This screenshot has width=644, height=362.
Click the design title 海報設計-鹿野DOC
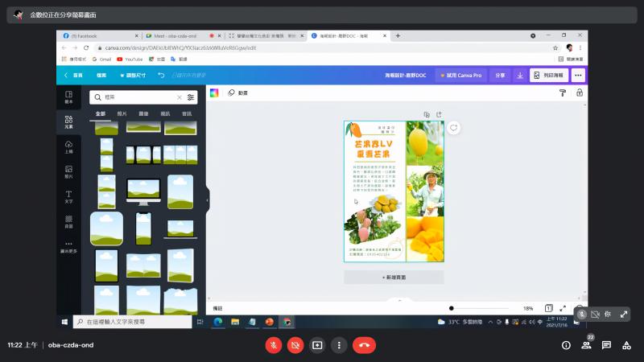(x=406, y=76)
